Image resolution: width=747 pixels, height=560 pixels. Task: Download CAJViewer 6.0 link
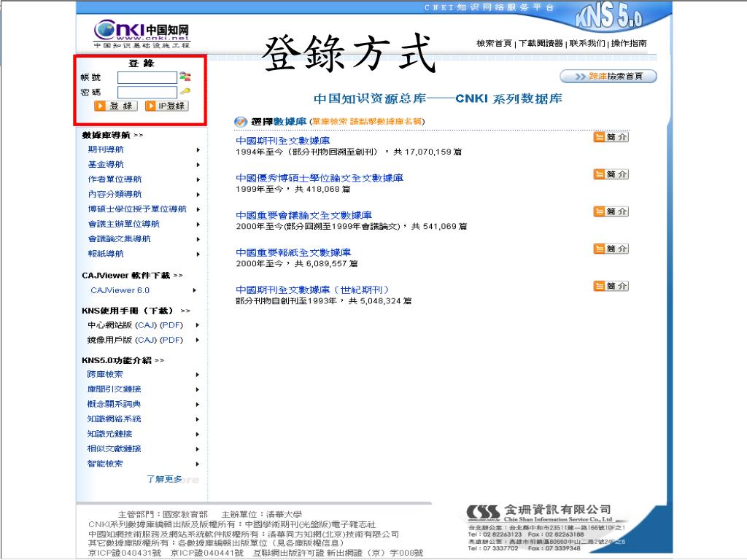point(120,290)
